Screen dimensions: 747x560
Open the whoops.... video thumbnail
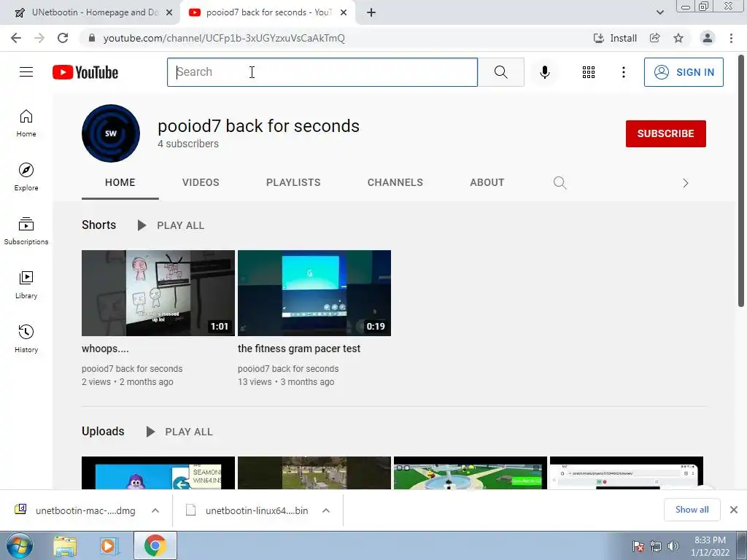[158, 293]
